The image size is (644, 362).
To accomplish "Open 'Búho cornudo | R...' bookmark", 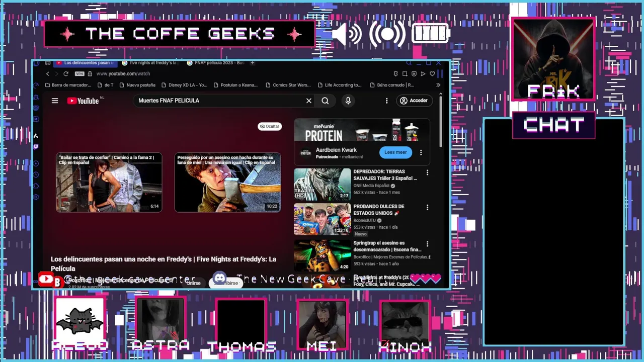I will point(392,85).
